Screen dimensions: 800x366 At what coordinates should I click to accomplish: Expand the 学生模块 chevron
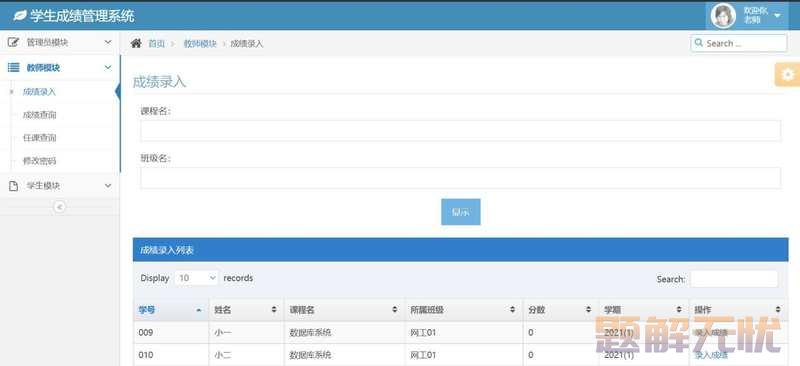(x=108, y=186)
